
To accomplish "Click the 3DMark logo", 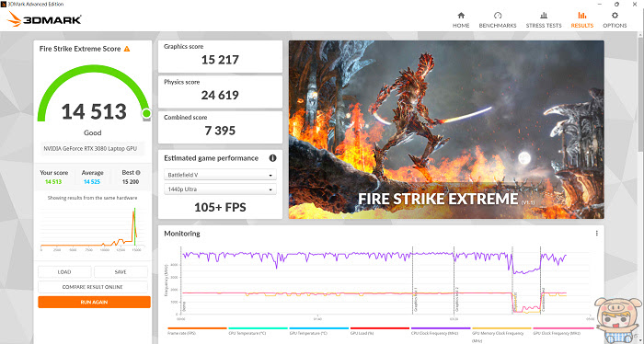I will pos(44,19).
